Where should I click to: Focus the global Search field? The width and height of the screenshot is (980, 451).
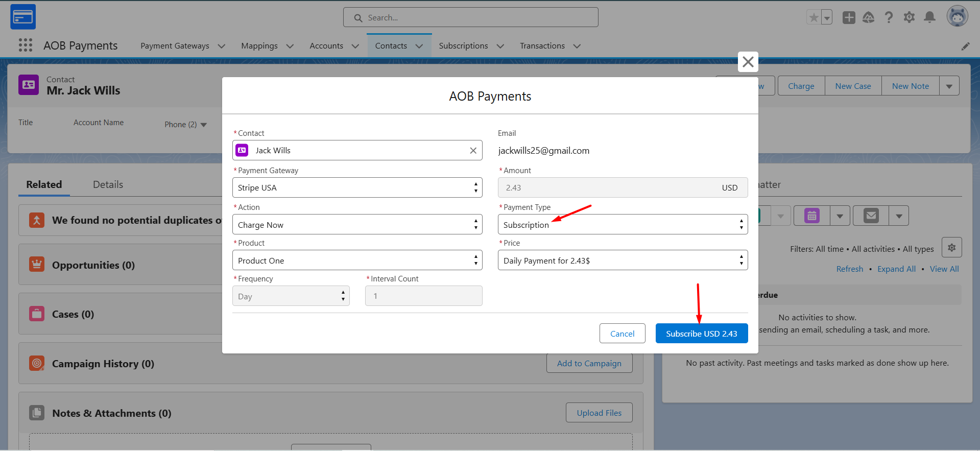pyautogui.click(x=471, y=17)
